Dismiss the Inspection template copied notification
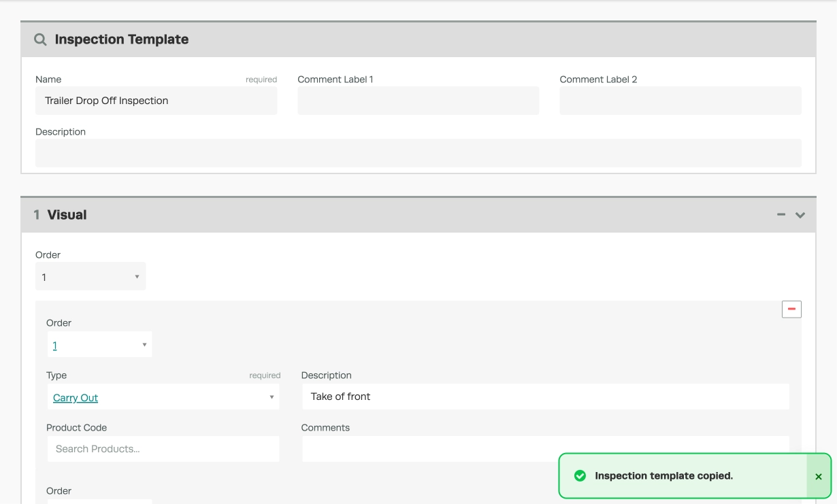The height and width of the screenshot is (504, 837). (x=819, y=476)
